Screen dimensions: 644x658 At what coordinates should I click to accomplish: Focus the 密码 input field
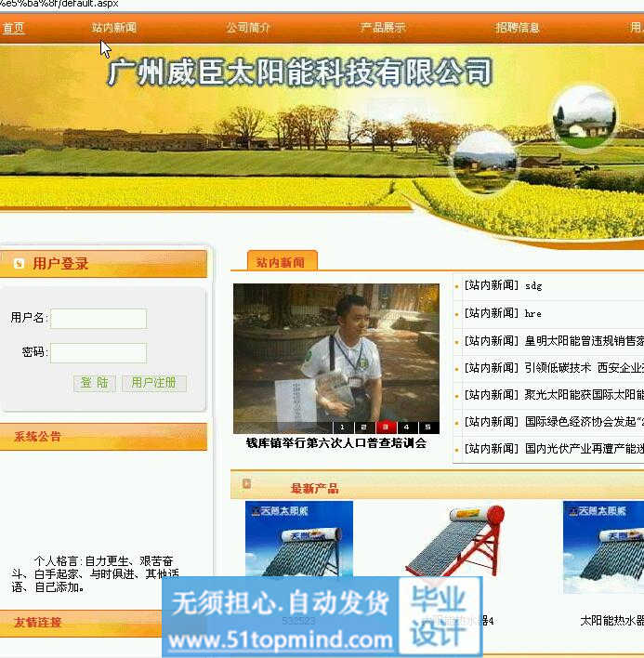click(99, 353)
